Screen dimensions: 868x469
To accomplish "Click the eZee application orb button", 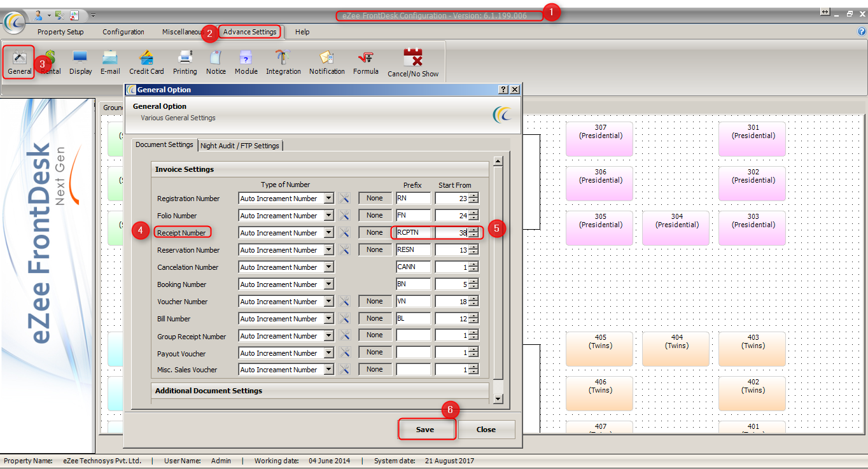I will point(14,21).
